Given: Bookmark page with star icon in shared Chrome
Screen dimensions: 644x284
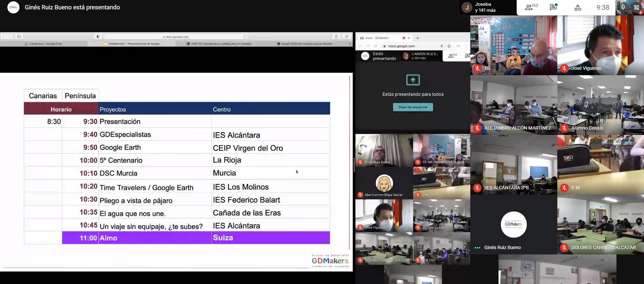Looking at the screenshot, I should pyautogui.click(x=449, y=46).
